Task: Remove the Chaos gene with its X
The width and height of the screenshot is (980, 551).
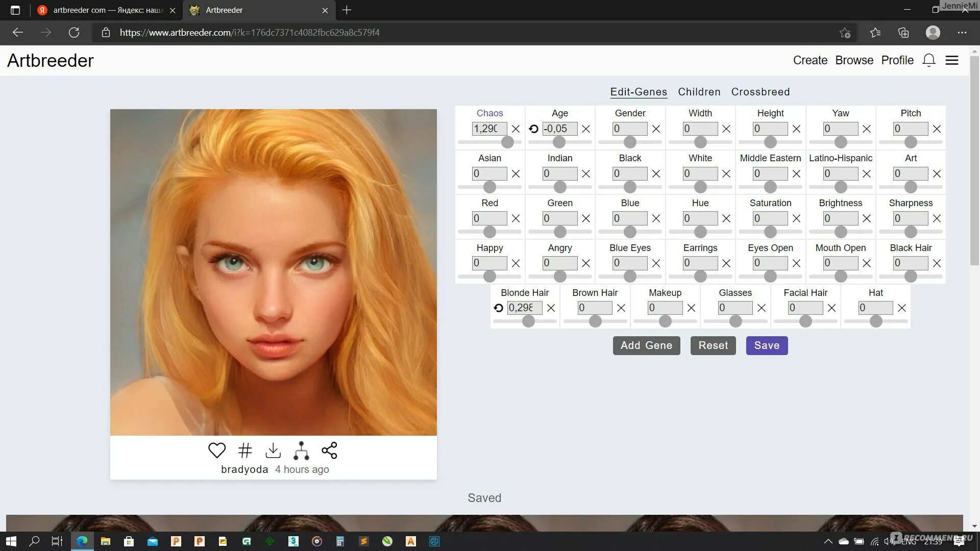Action: pos(516,129)
